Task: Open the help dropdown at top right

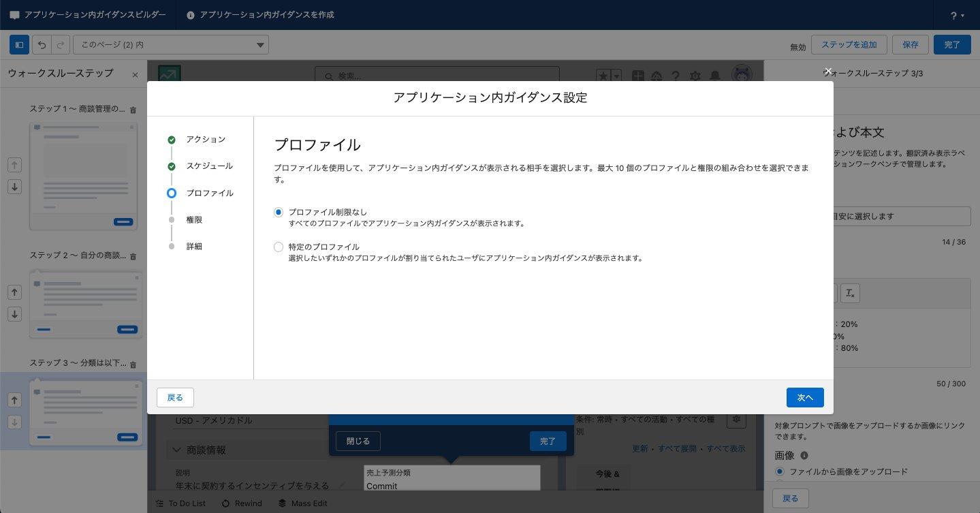Action: 957,14
